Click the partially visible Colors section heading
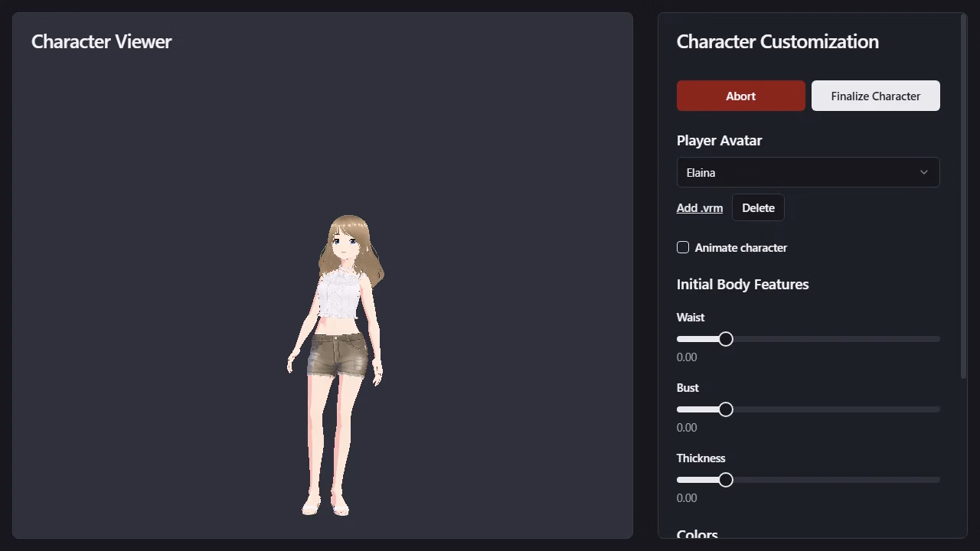This screenshot has height=551, width=980. click(697, 533)
